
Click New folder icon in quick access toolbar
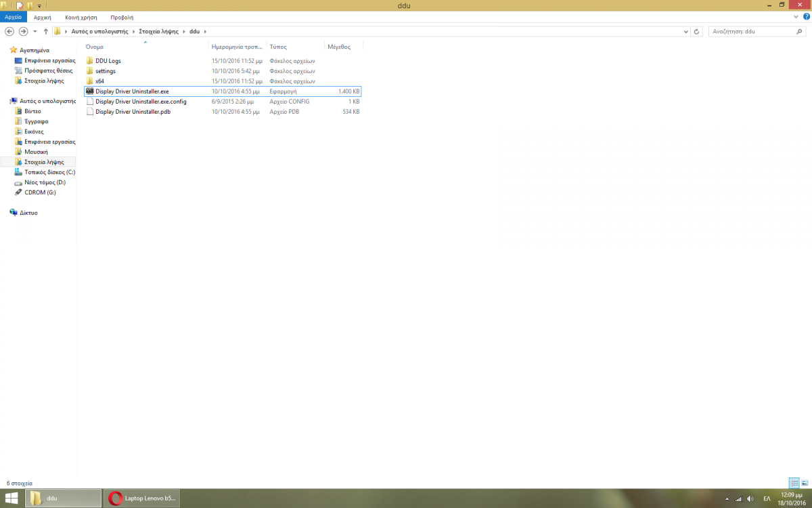[x=30, y=5]
